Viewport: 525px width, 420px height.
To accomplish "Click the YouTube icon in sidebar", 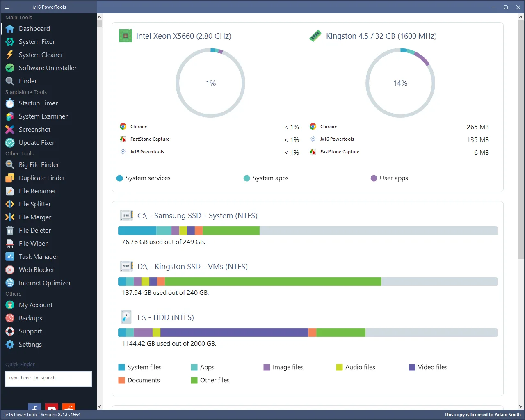I will coord(52,407).
